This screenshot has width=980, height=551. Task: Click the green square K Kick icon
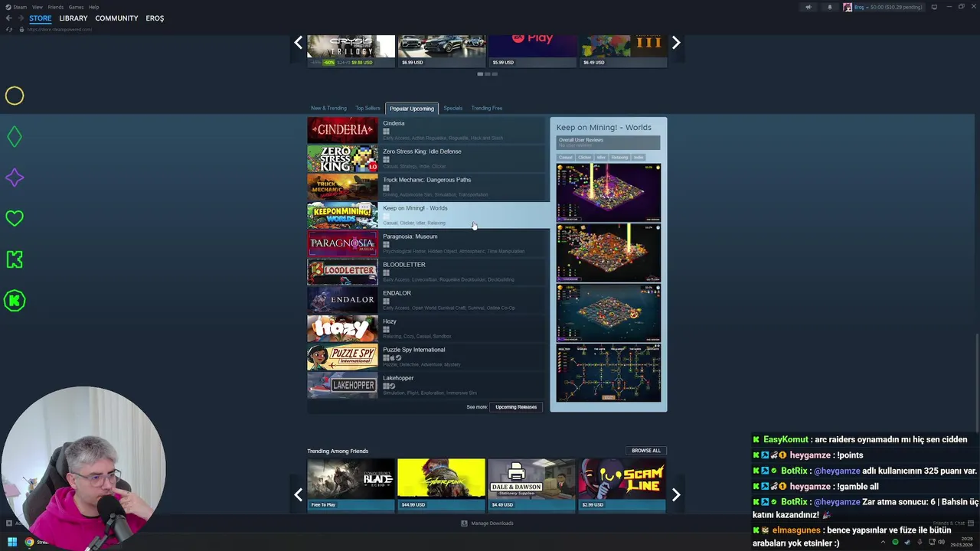point(15,259)
